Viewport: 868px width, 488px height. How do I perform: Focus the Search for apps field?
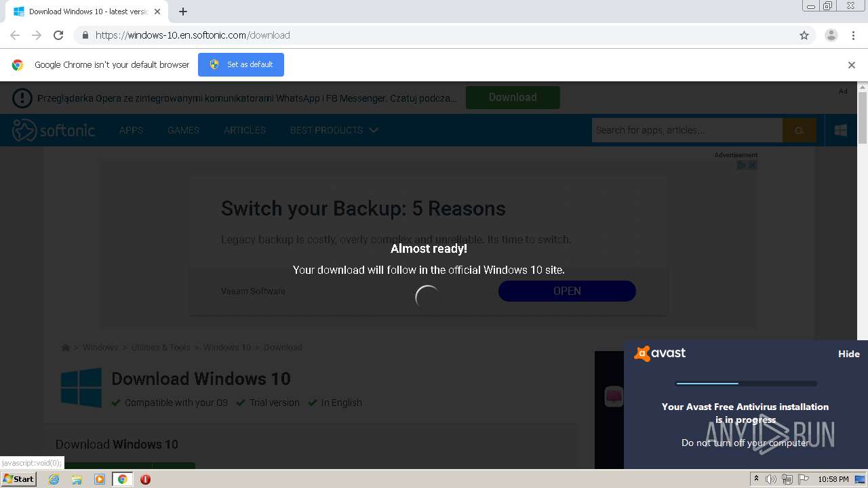pyautogui.click(x=687, y=130)
